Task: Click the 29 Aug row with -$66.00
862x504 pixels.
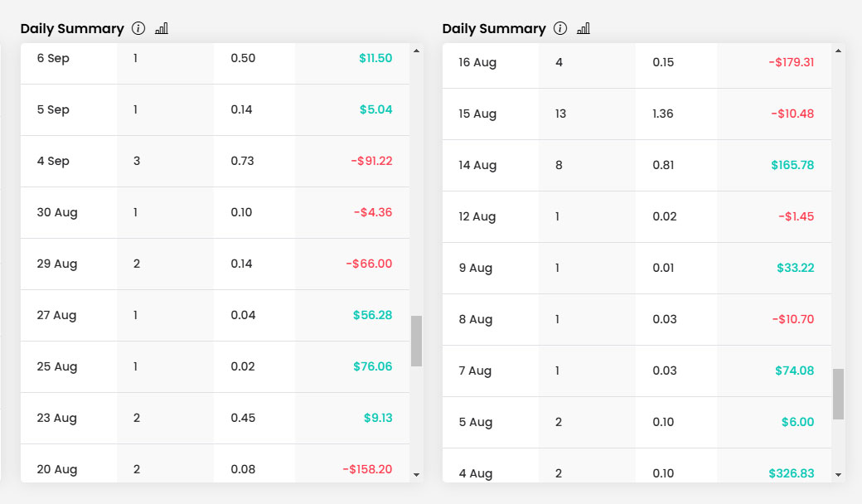Action: 215,264
